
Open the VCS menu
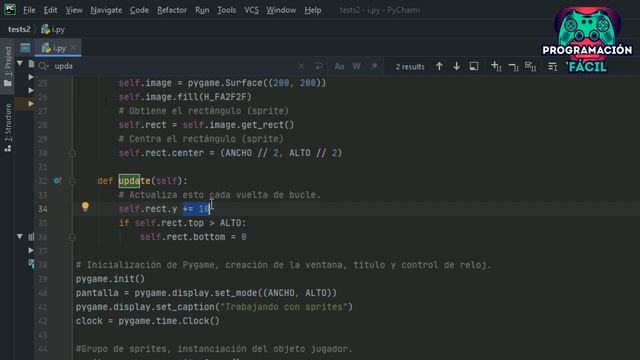click(251, 10)
